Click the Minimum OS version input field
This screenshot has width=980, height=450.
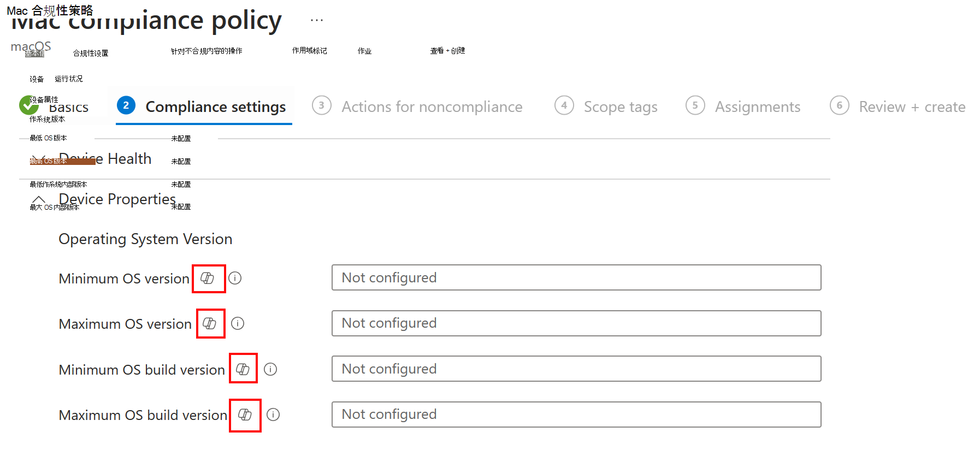point(576,277)
